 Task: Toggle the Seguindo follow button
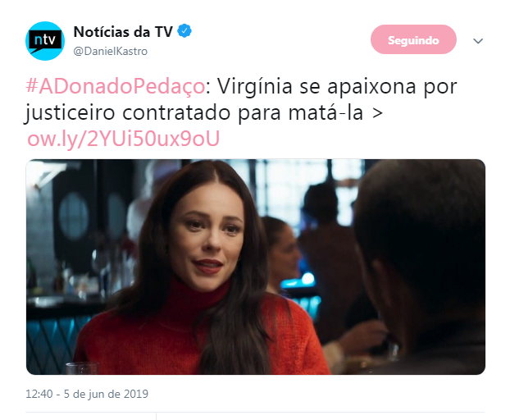point(413,39)
